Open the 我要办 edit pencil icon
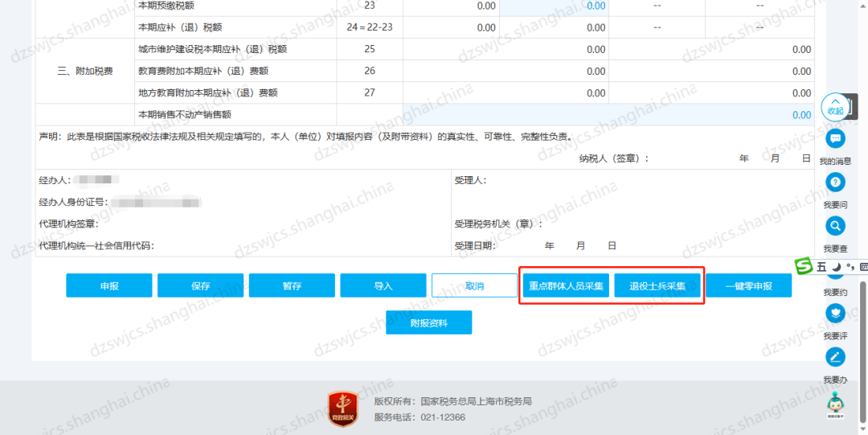 tap(835, 357)
